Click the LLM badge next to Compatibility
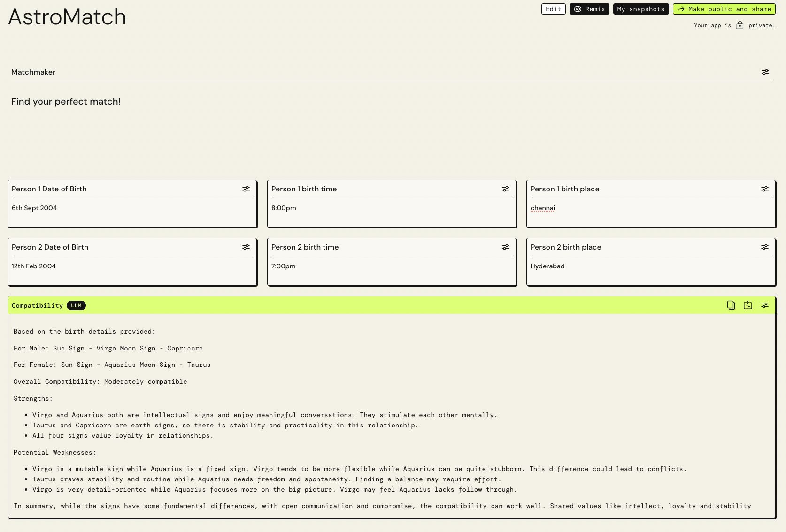The height and width of the screenshot is (532, 786). 76,305
